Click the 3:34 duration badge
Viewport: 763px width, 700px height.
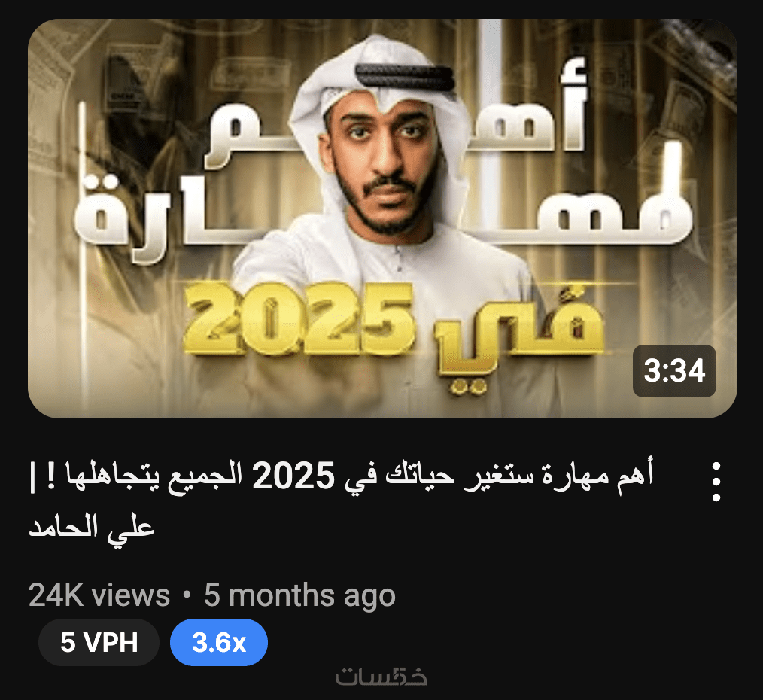coord(674,371)
